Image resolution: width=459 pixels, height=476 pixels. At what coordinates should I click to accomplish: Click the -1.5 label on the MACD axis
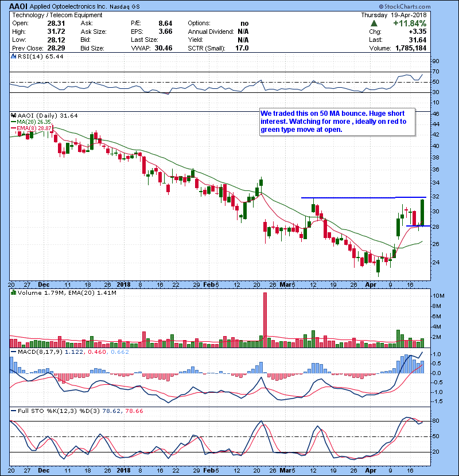[436, 401]
